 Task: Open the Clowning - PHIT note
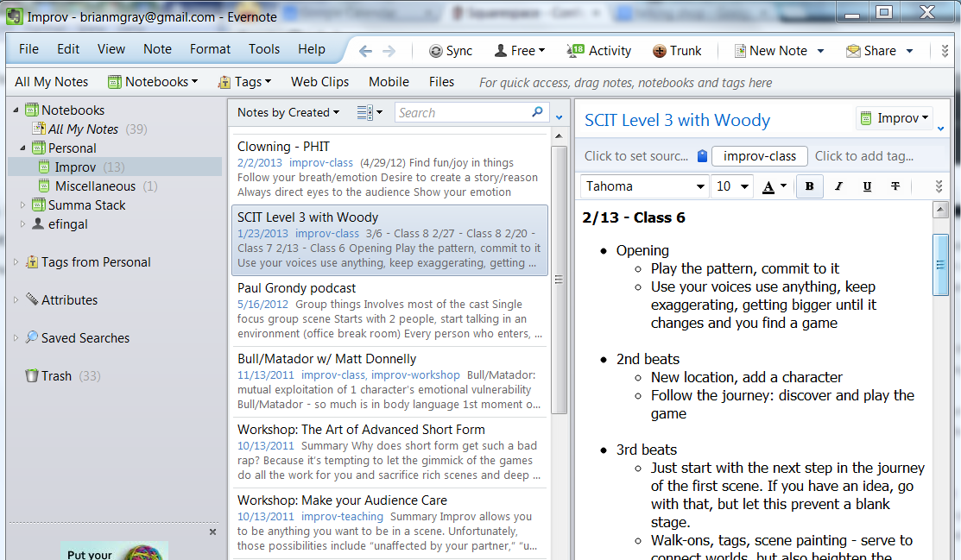(x=389, y=168)
